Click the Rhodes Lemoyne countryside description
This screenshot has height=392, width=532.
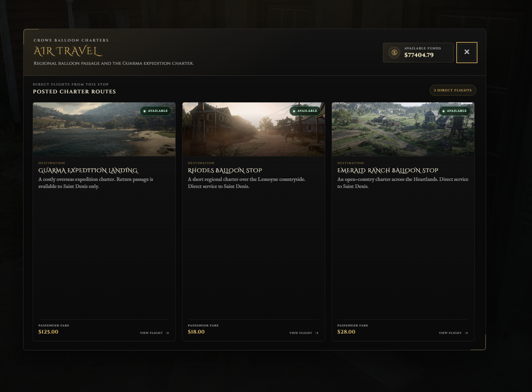coord(246,183)
